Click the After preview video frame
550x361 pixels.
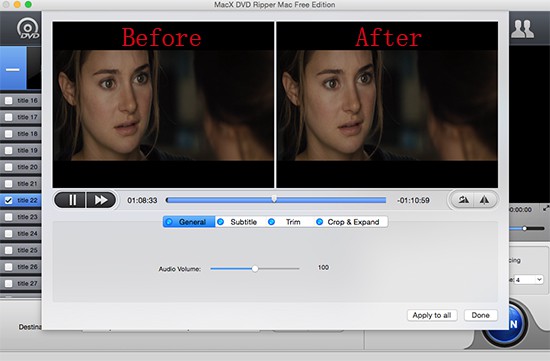coord(387,105)
